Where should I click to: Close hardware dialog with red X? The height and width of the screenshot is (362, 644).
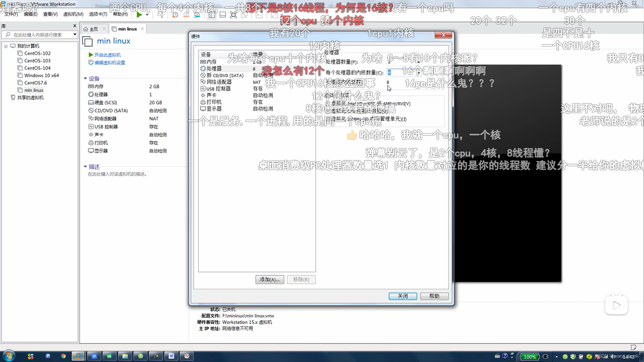(x=443, y=35)
